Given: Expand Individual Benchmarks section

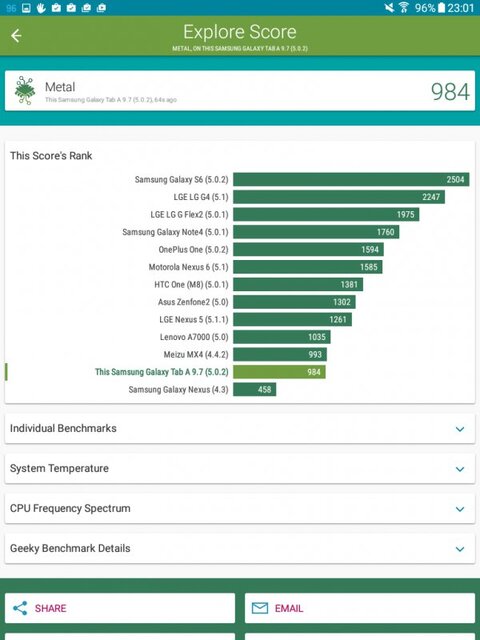Looking at the screenshot, I should 240,428.
